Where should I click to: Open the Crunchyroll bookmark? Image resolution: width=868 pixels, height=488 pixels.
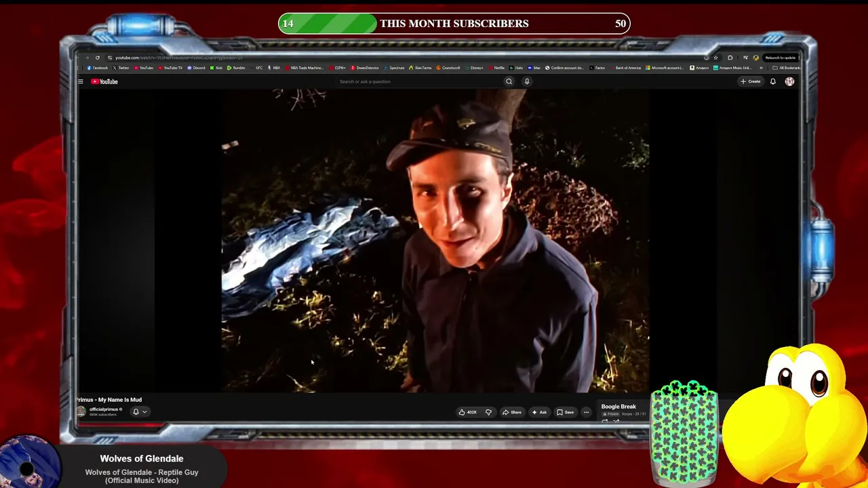pyautogui.click(x=448, y=68)
